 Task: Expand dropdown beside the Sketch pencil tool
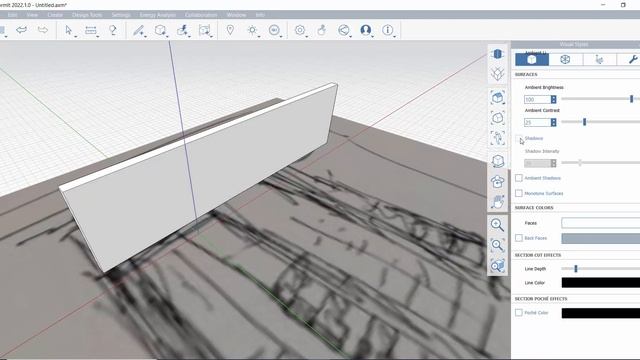point(145,37)
